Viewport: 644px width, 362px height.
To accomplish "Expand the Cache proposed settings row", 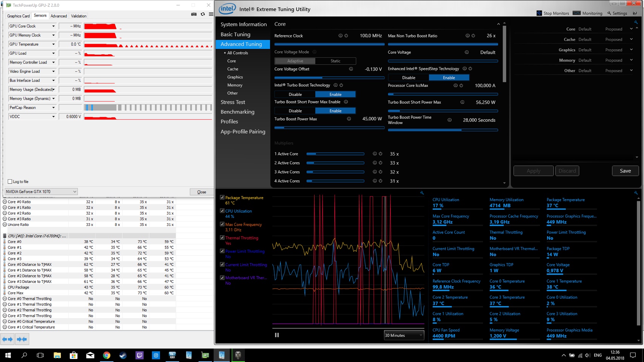I will [x=631, y=39].
